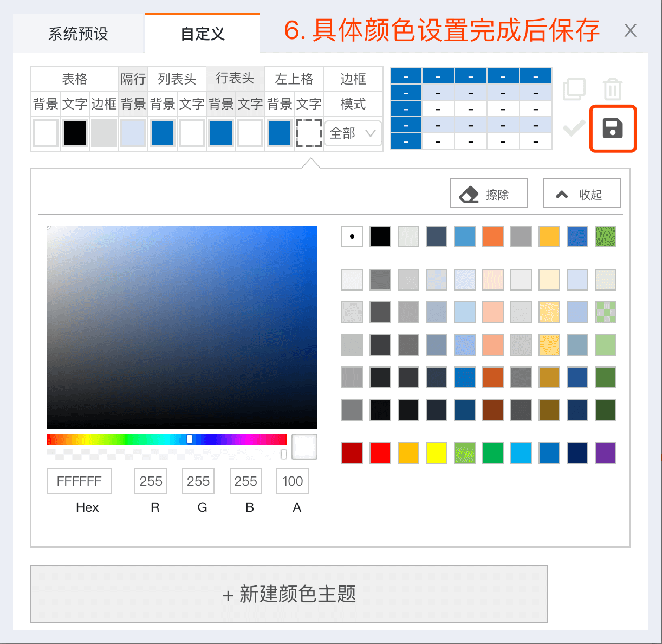Select the 隔行 背景 pale blue swatch
The width and height of the screenshot is (662, 644).
(x=133, y=133)
